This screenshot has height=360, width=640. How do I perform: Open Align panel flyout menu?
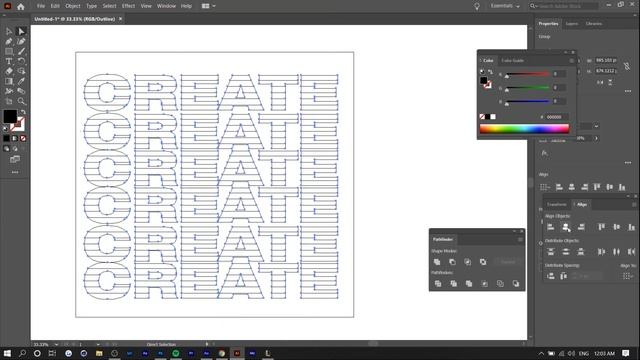point(634,204)
